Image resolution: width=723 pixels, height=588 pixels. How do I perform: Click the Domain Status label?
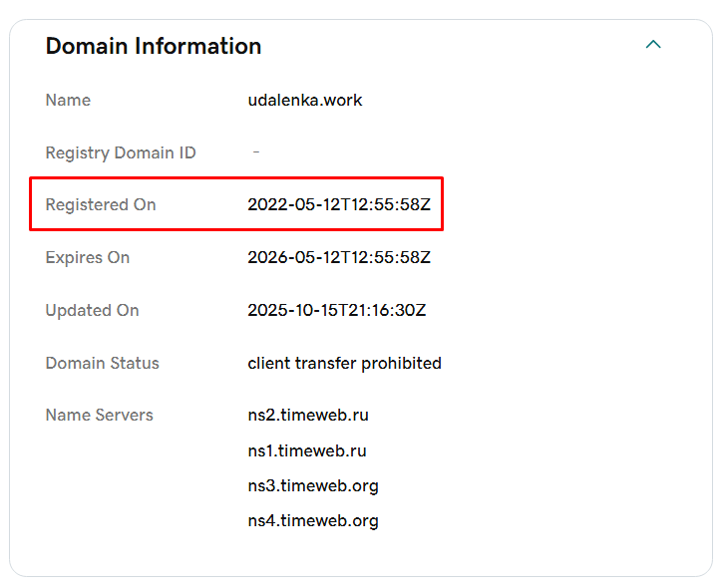pos(102,363)
